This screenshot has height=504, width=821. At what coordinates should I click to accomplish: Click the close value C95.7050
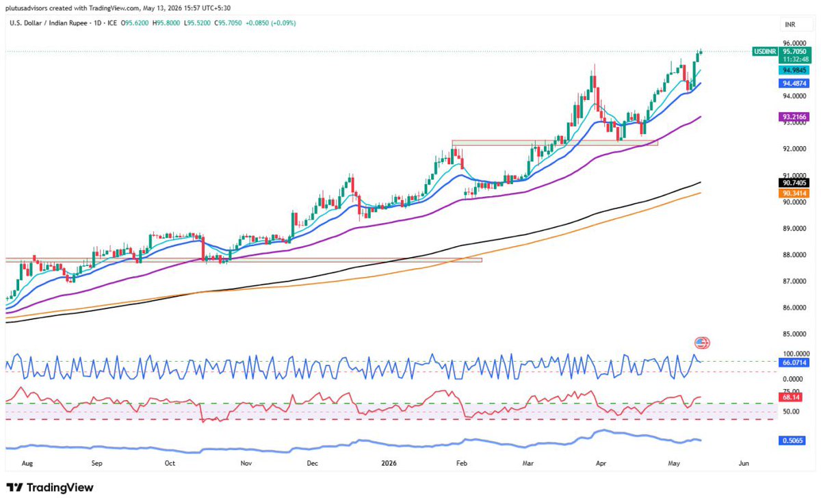click(x=228, y=22)
